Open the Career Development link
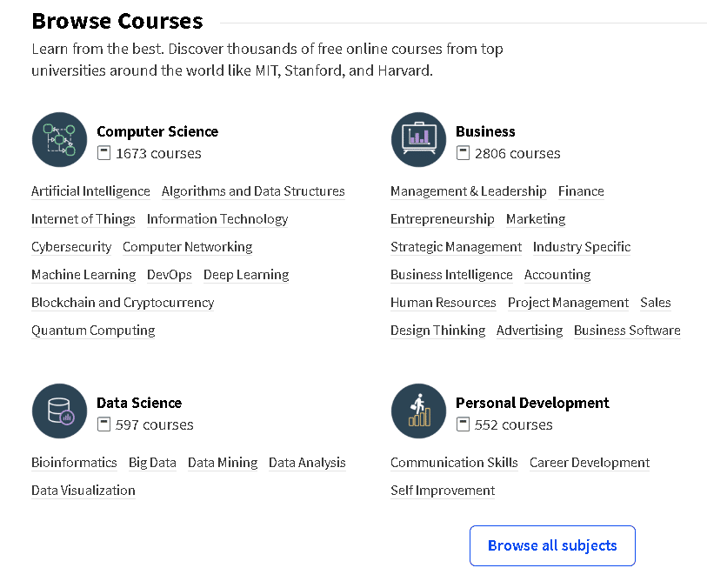Image resolution: width=707 pixels, height=588 pixels. 590,463
